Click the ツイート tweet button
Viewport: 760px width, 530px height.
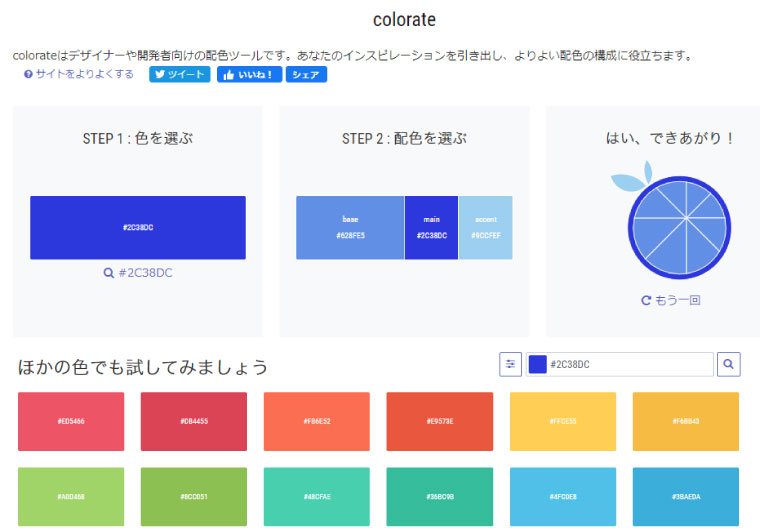179,74
